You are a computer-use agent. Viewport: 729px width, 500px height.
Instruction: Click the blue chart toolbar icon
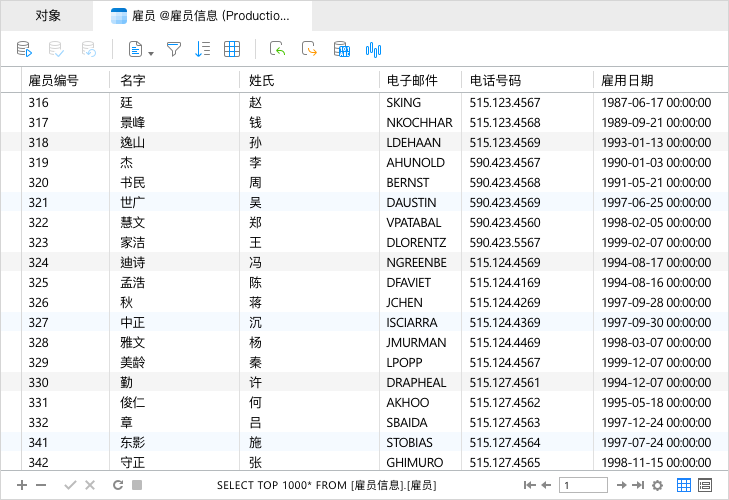373,49
